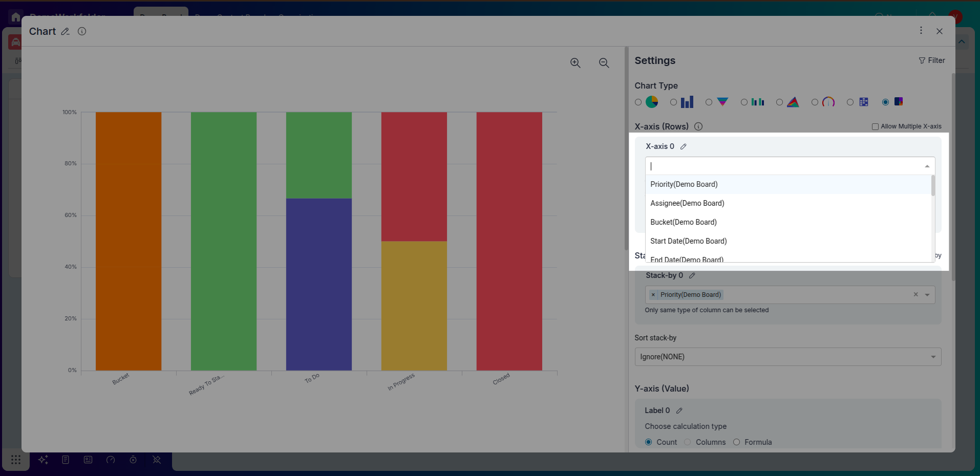Close the Chart dialog
980x476 pixels.
tap(940, 31)
